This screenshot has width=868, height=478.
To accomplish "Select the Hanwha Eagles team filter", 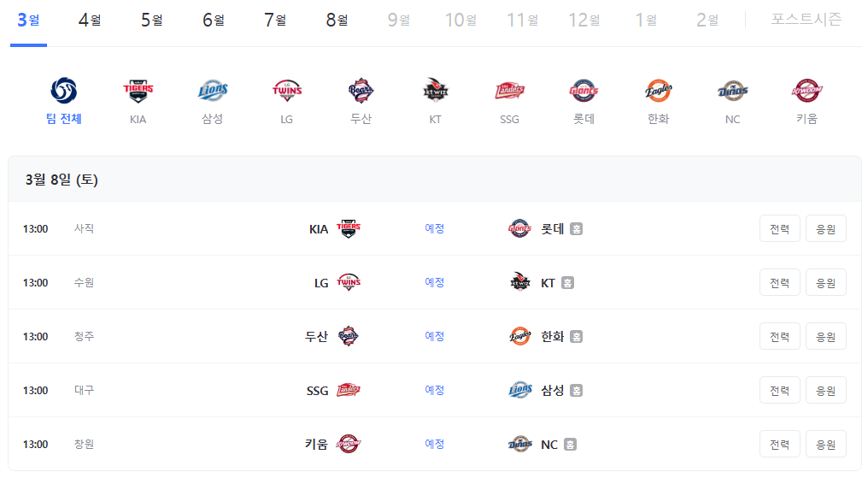I will click(x=658, y=91).
